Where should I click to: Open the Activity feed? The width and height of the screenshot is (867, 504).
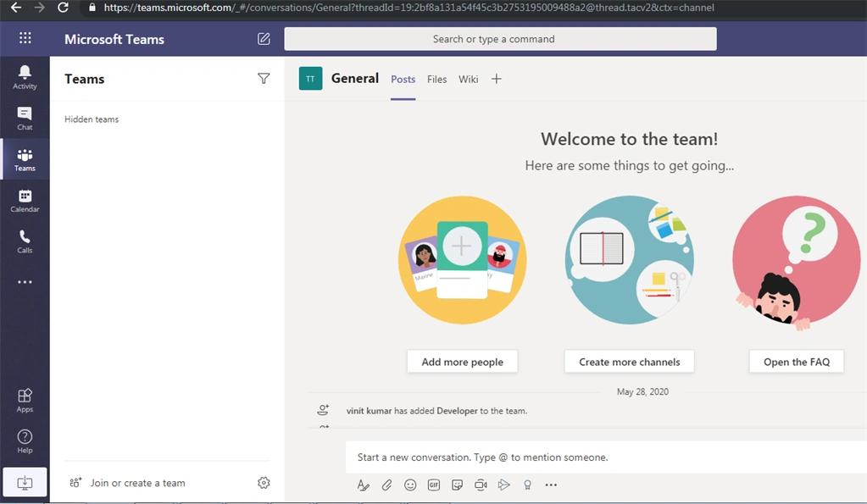pos(25,77)
